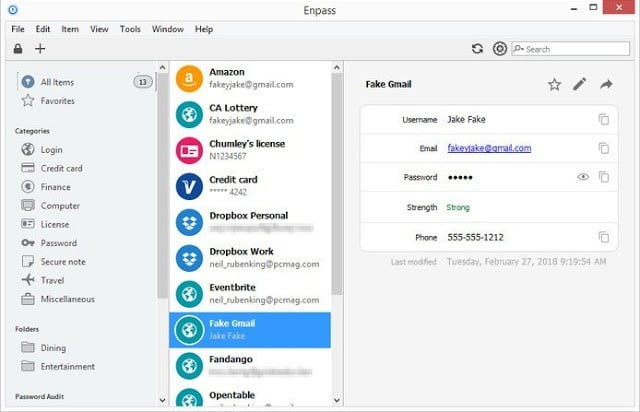Click the Strong strength value
The height and width of the screenshot is (412, 640).
[x=458, y=207]
